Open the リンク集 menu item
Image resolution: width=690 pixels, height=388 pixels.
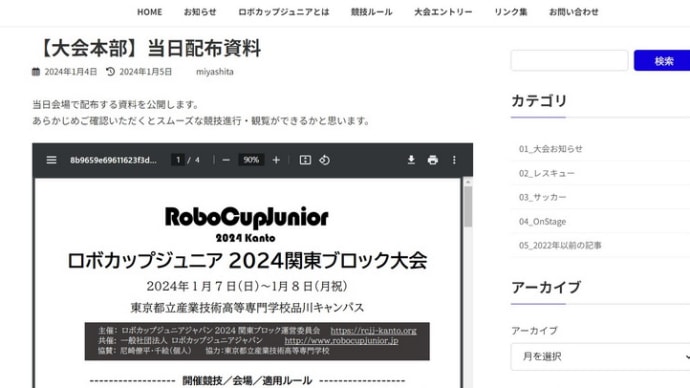point(510,12)
